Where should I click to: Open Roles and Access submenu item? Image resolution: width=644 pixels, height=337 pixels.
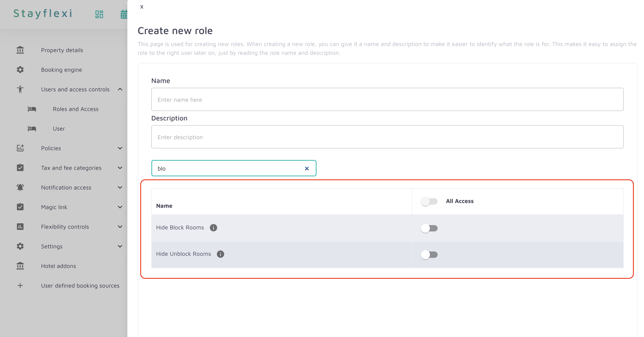click(75, 109)
